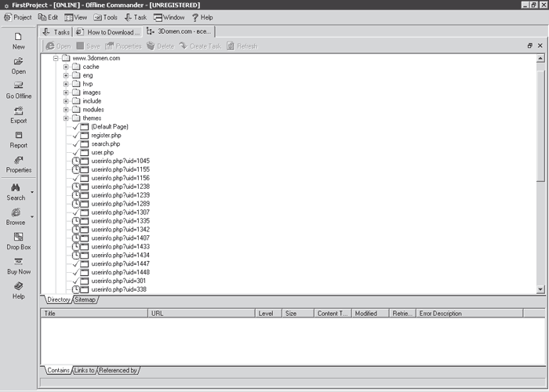The image size is (549, 392).
Task: Expand the themes folder node
Action: [x=66, y=118]
